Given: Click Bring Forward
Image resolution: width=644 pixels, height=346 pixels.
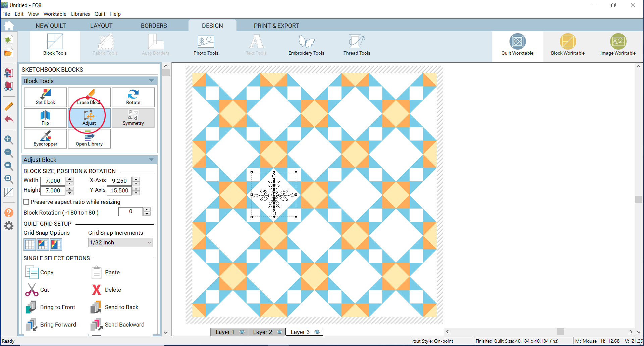Looking at the screenshot, I should coord(51,325).
